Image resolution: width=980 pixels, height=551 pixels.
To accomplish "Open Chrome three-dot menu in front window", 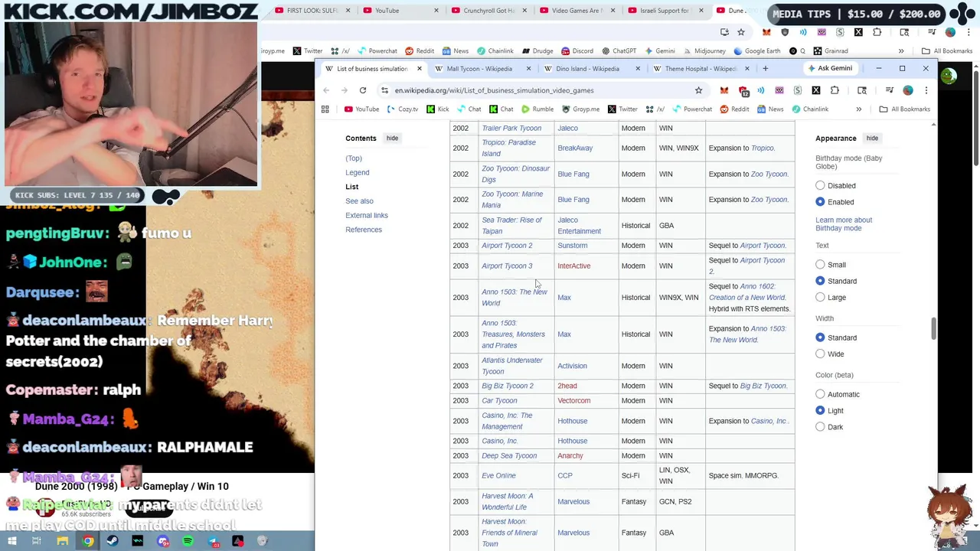I will (926, 90).
